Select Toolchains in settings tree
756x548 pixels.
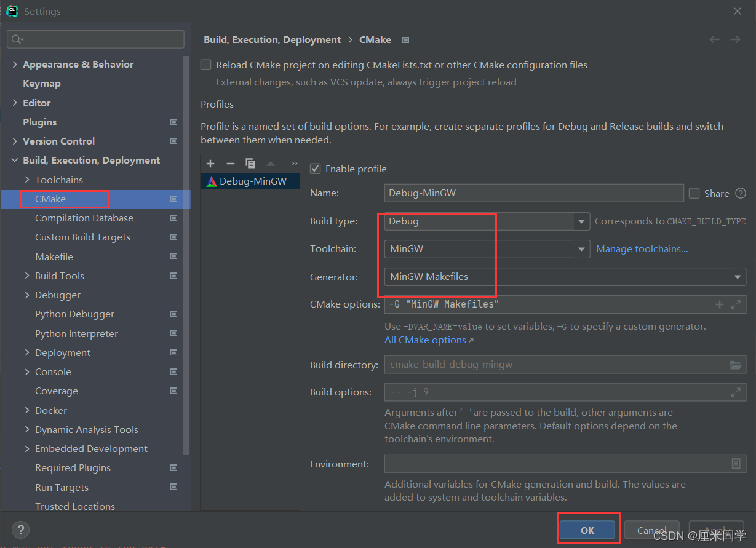click(x=59, y=180)
